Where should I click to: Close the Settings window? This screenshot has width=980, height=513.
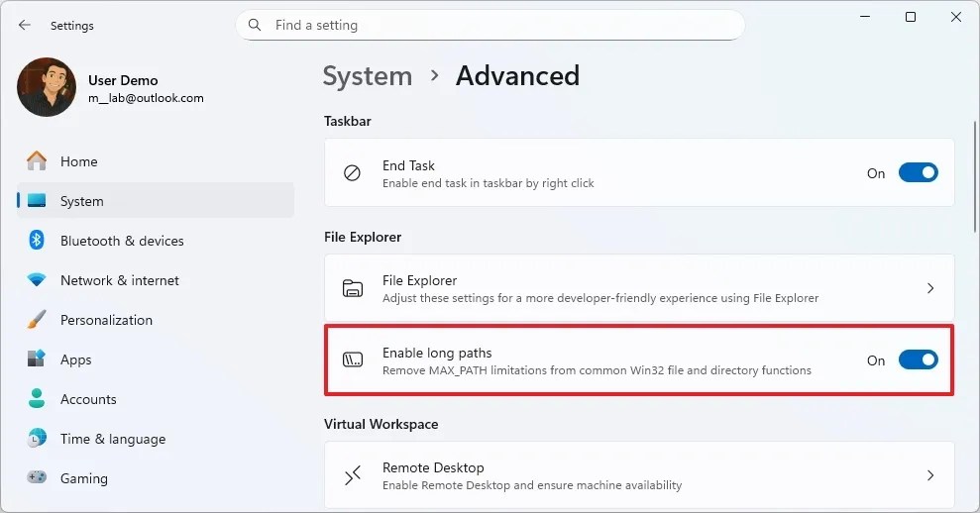[x=956, y=17]
